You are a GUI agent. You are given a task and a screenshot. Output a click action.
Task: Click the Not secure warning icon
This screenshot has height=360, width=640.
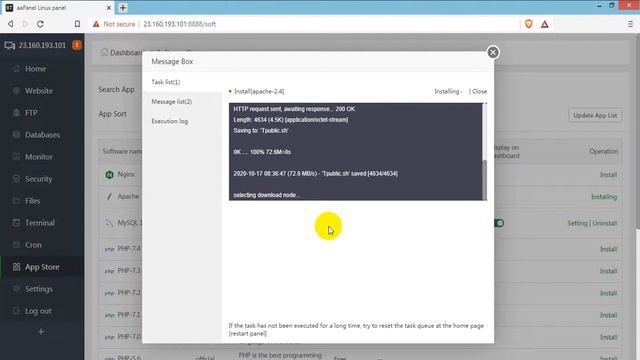tap(96, 24)
